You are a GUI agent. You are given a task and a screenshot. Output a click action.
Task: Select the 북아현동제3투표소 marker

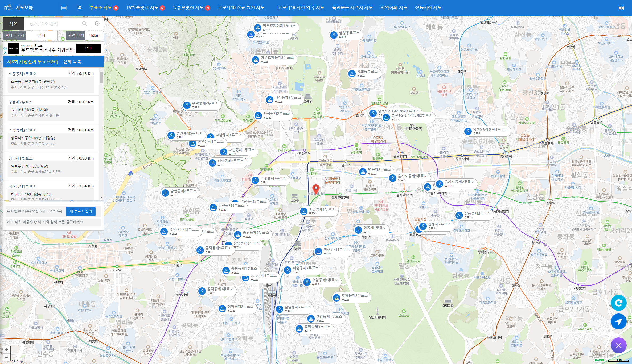click(x=181, y=231)
